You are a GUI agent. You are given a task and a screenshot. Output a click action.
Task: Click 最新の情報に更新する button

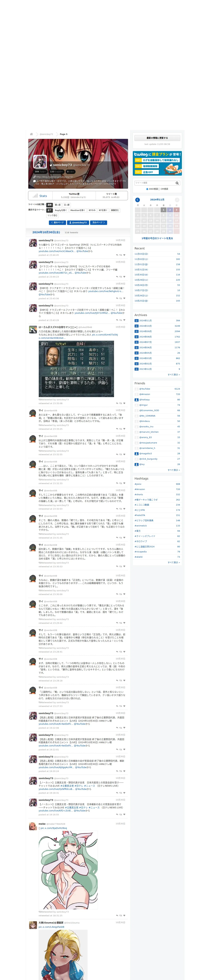157,138
